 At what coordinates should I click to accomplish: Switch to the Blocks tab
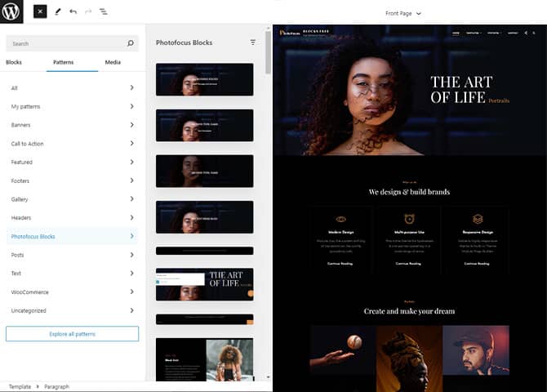pyautogui.click(x=14, y=62)
